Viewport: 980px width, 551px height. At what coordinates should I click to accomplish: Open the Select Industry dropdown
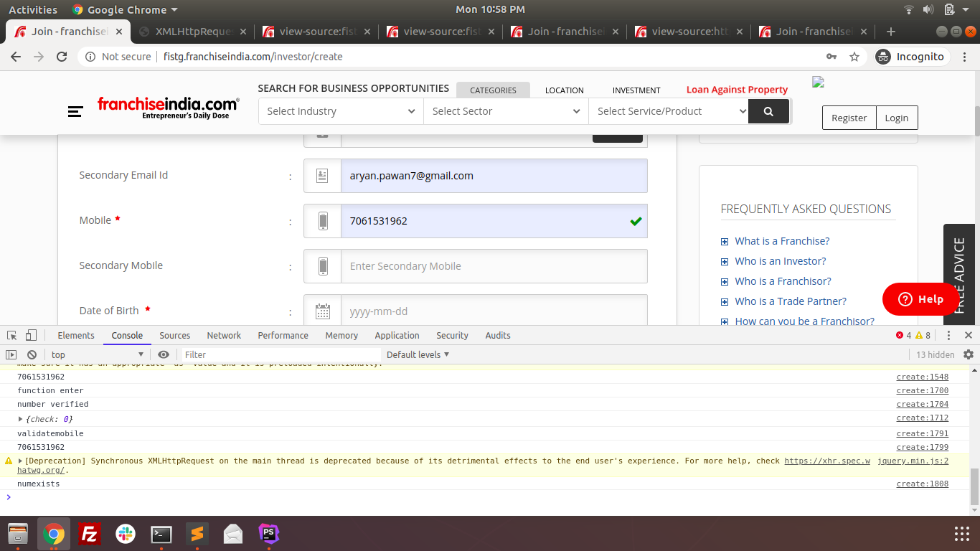(x=341, y=111)
